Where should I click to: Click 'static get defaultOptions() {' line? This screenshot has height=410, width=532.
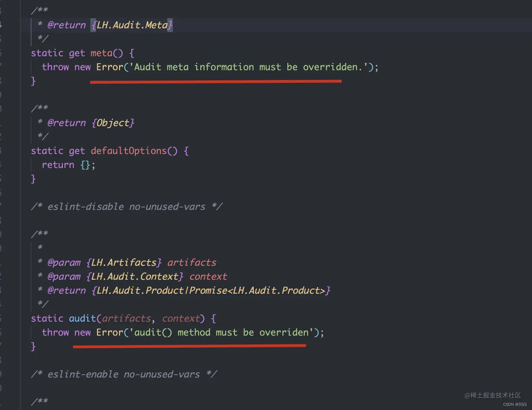click(x=110, y=151)
